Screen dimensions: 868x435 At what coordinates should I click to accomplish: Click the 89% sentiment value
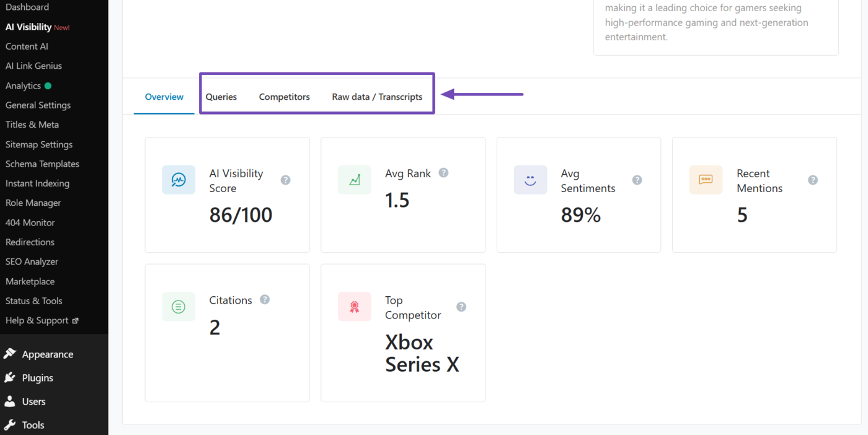click(581, 215)
